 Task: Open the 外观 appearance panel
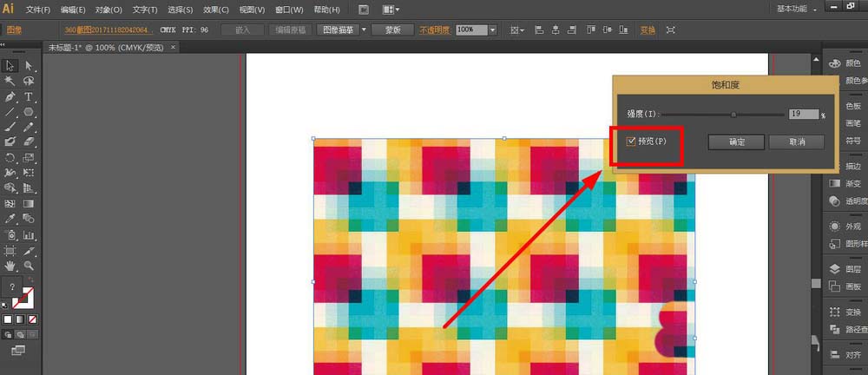pyautogui.click(x=847, y=227)
